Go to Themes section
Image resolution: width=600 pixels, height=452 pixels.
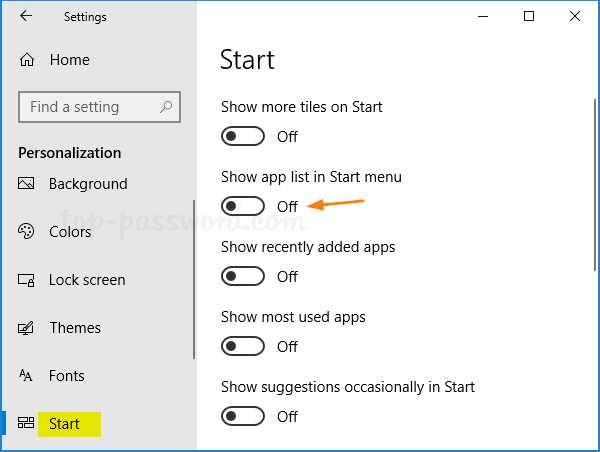tap(75, 328)
